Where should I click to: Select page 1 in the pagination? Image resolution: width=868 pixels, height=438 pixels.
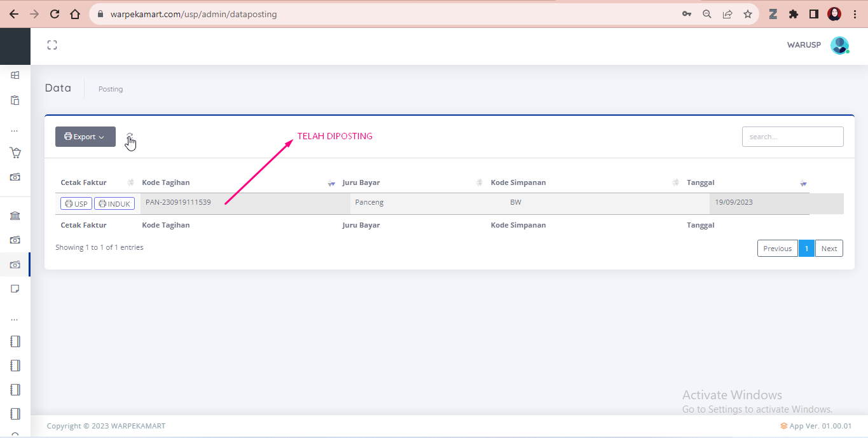pyautogui.click(x=806, y=249)
